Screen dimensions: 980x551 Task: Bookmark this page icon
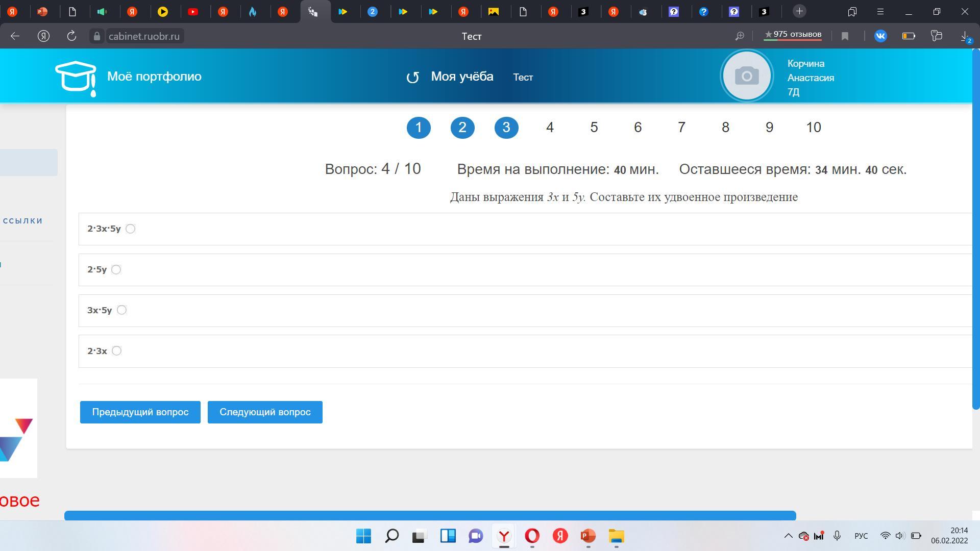[845, 36]
